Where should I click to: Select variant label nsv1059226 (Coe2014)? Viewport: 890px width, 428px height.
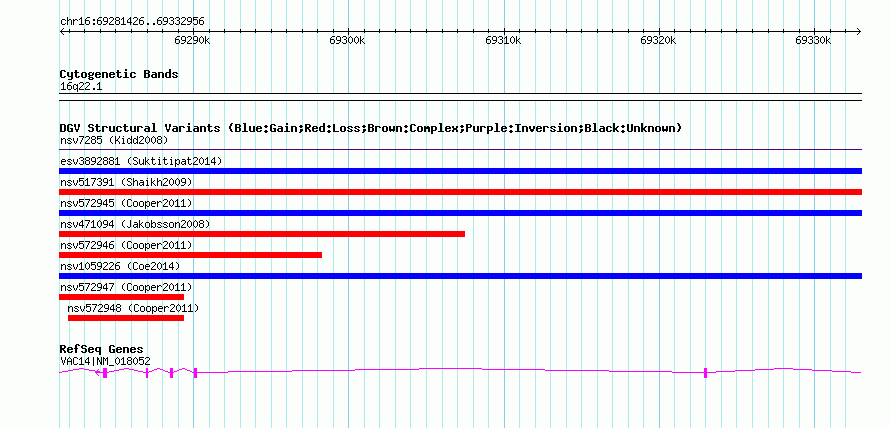tap(120, 266)
